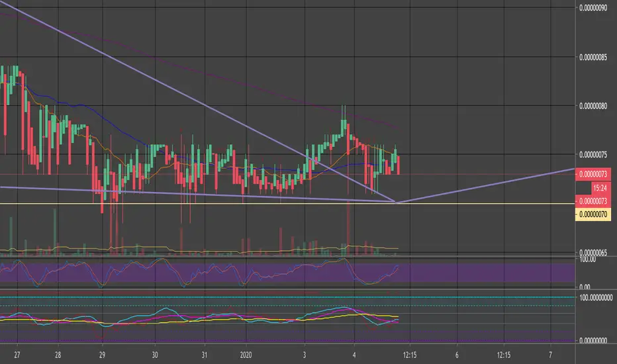Click the 7 date label
Viewport: 617px width, 364px height.
[x=551, y=355]
